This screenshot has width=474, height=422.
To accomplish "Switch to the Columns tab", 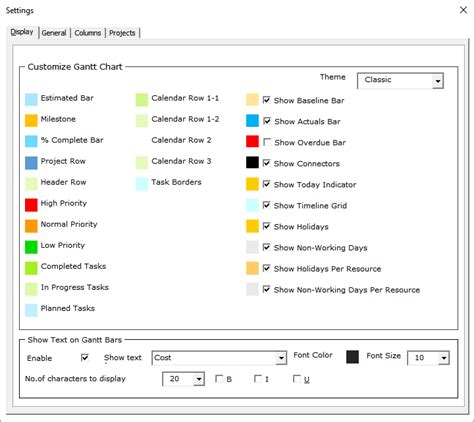I will (88, 33).
